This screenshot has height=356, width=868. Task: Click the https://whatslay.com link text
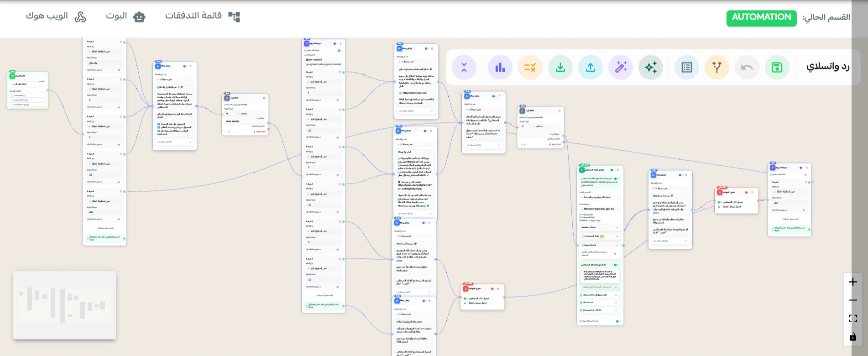414,93
